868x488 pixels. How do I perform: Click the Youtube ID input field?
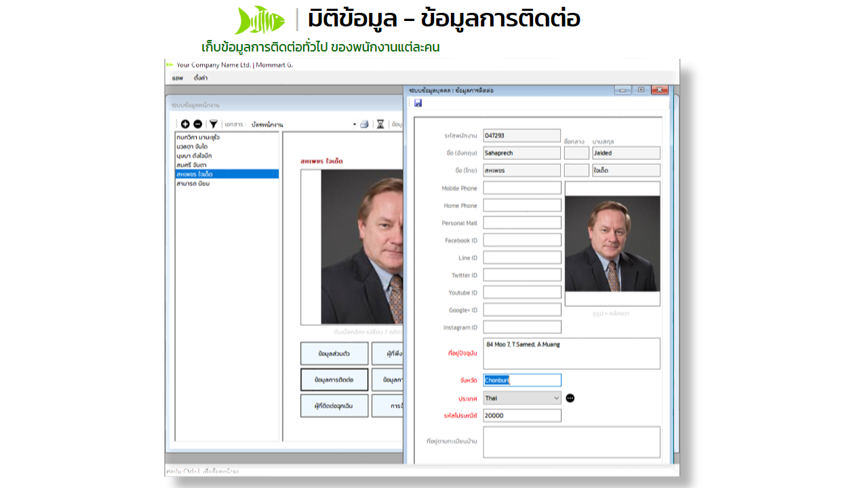click(522, 292)
